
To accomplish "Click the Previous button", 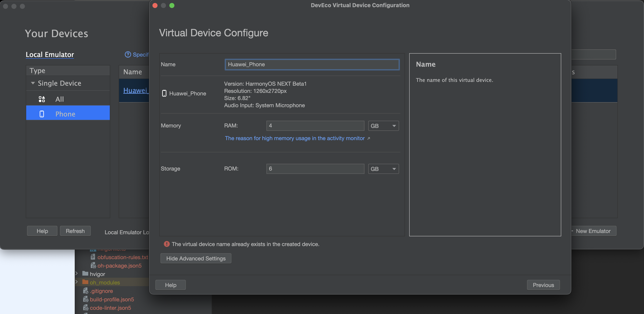I will click(x=543, y=285).
